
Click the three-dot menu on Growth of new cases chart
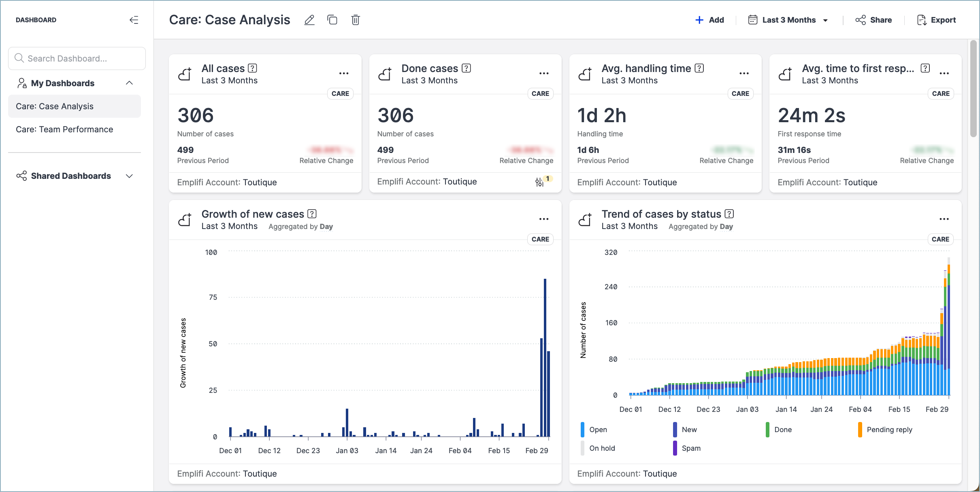pyautogui.click(x=544, y=219)
